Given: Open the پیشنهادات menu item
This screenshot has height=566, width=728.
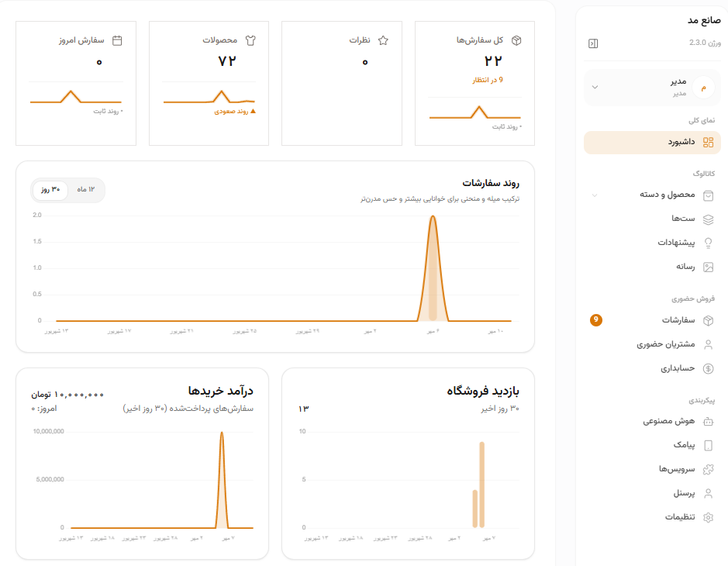Looking at the screenshot, I should 652,243.
